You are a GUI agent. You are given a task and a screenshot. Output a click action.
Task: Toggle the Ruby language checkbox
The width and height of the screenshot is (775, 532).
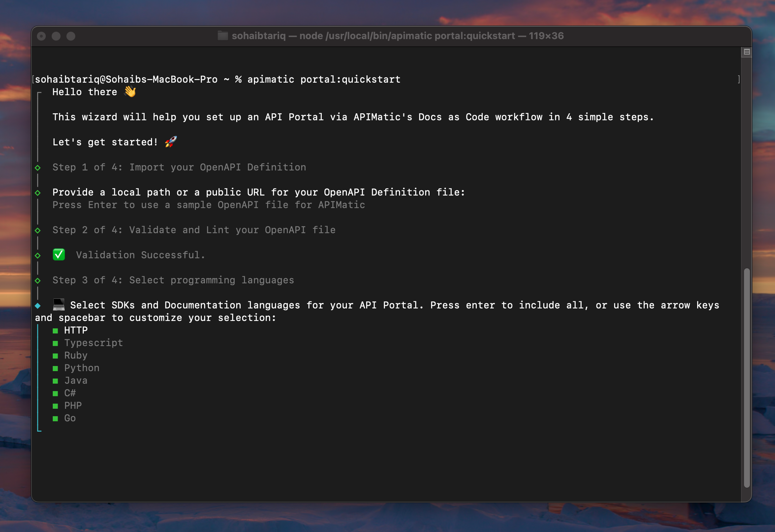(x=55, y=356)
